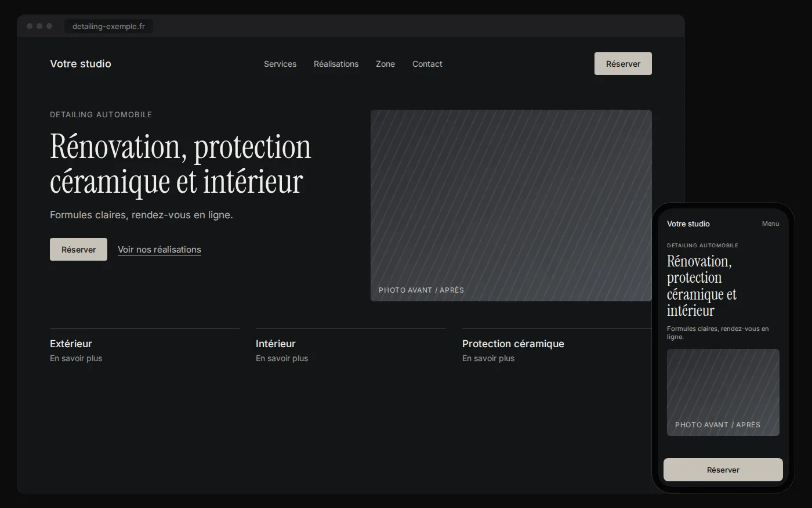Click the 'Votre studio' logo in the desktop header
Viewport: 812px width, 508px height.
pyautogui.click(x=81, y=64)
